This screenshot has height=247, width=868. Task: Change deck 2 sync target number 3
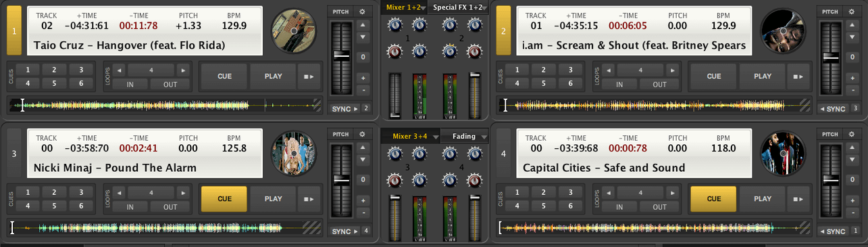pos(855,108)
